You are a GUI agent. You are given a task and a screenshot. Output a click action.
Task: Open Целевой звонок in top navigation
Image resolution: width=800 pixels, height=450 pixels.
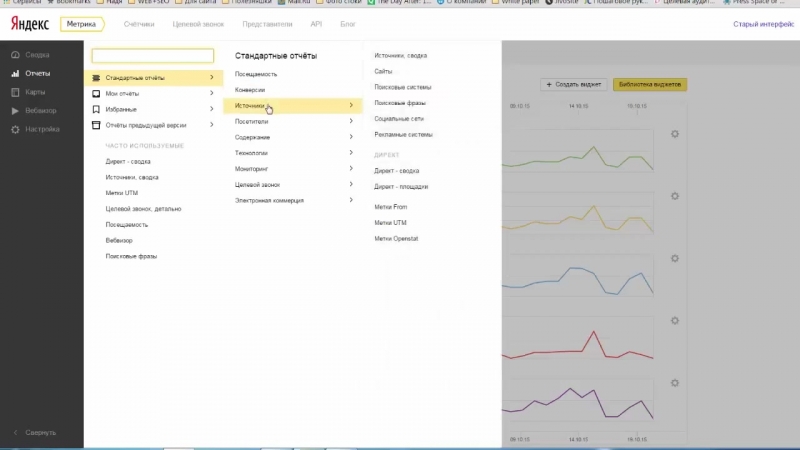coord(198,24)
